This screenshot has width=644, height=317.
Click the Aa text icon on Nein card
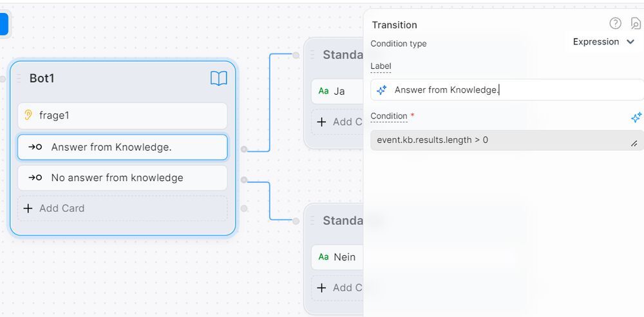pyautogui.click(x=323, y=257)
